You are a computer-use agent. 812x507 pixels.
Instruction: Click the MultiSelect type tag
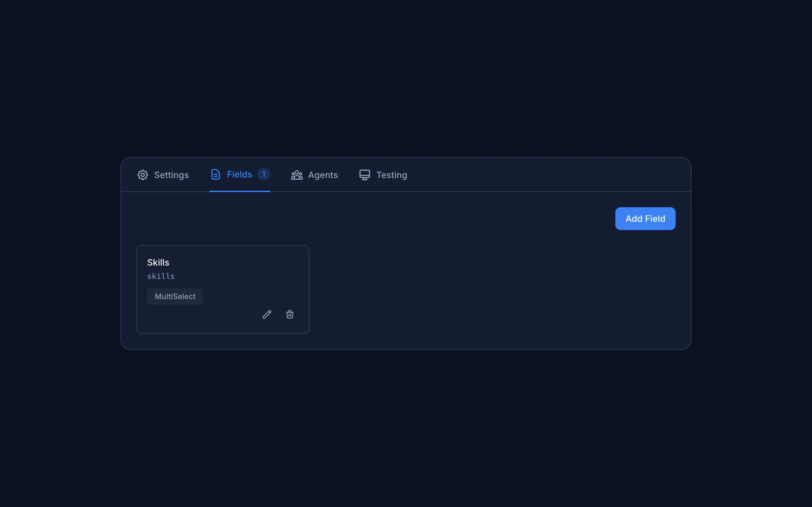tap(175, 296)
